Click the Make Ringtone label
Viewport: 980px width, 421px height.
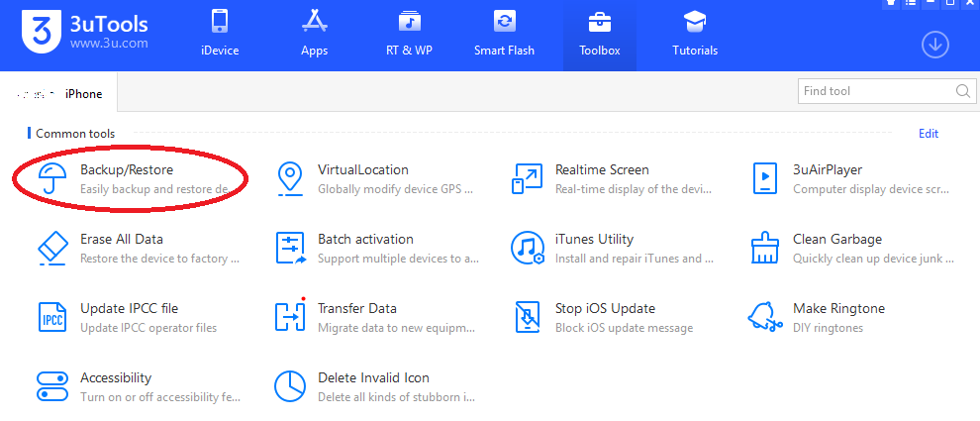click(838, 308)
